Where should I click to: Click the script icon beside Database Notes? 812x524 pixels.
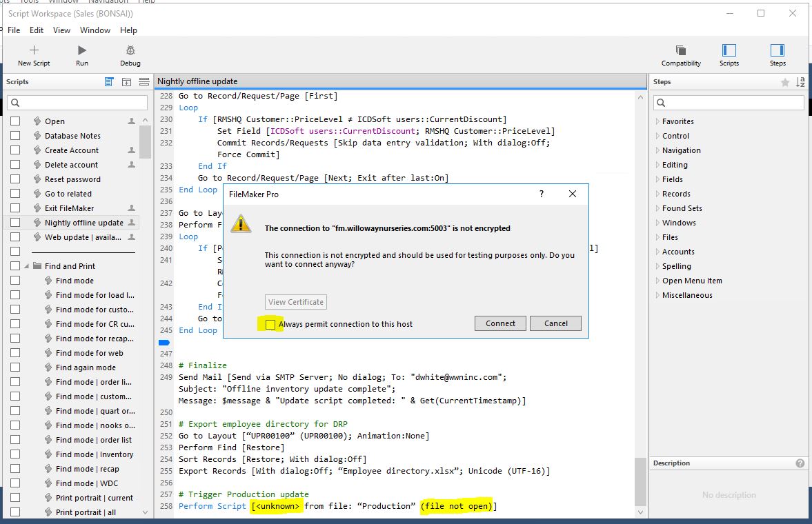pos(37,136)
